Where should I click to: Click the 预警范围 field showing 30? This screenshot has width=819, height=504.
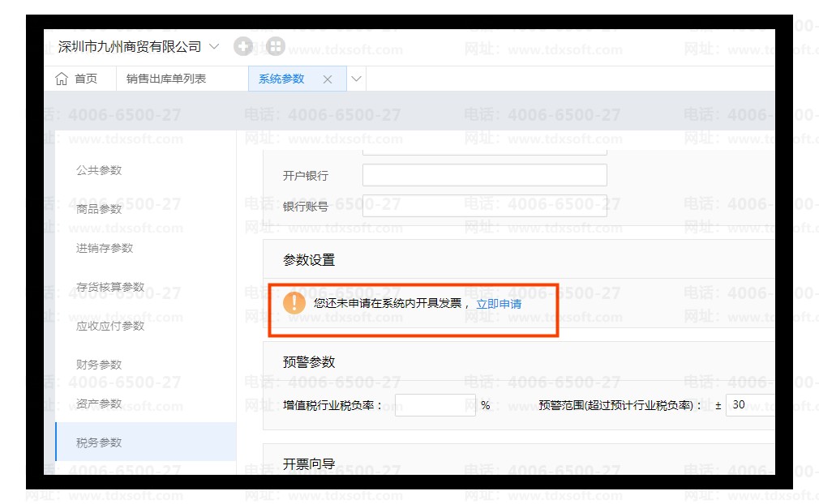(x=749, y=404)
